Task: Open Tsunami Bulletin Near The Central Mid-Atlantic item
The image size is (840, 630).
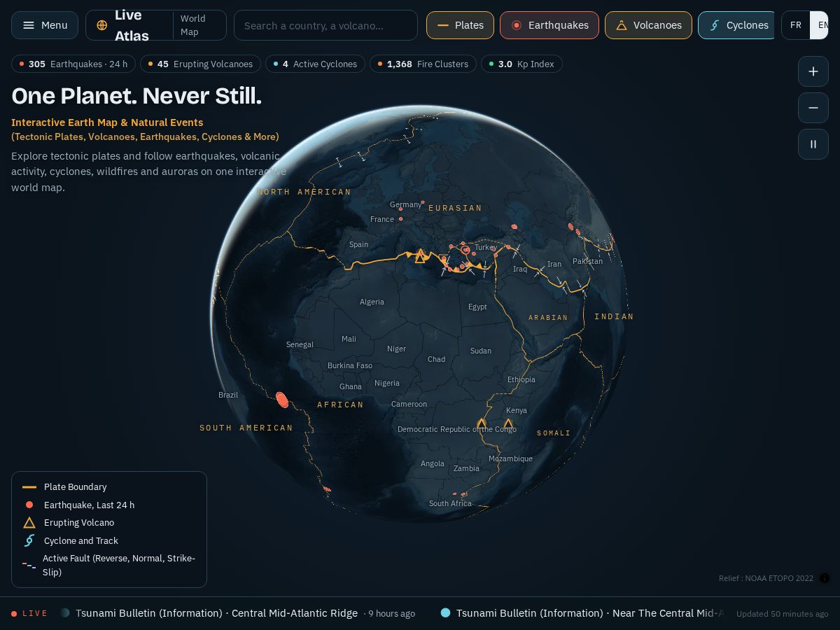Action: coord(582,613)
